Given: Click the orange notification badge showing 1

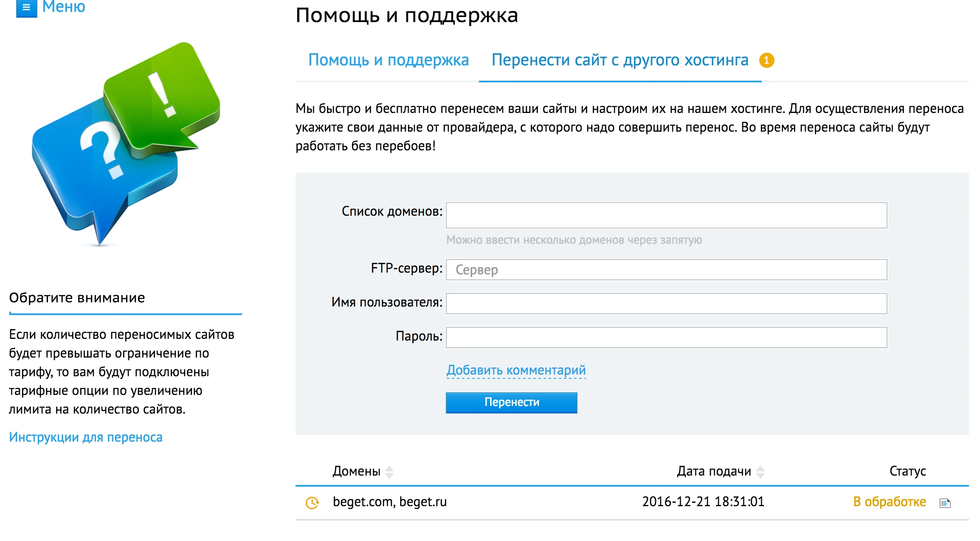Looking at the screenshot, I should tap(767, 60).
